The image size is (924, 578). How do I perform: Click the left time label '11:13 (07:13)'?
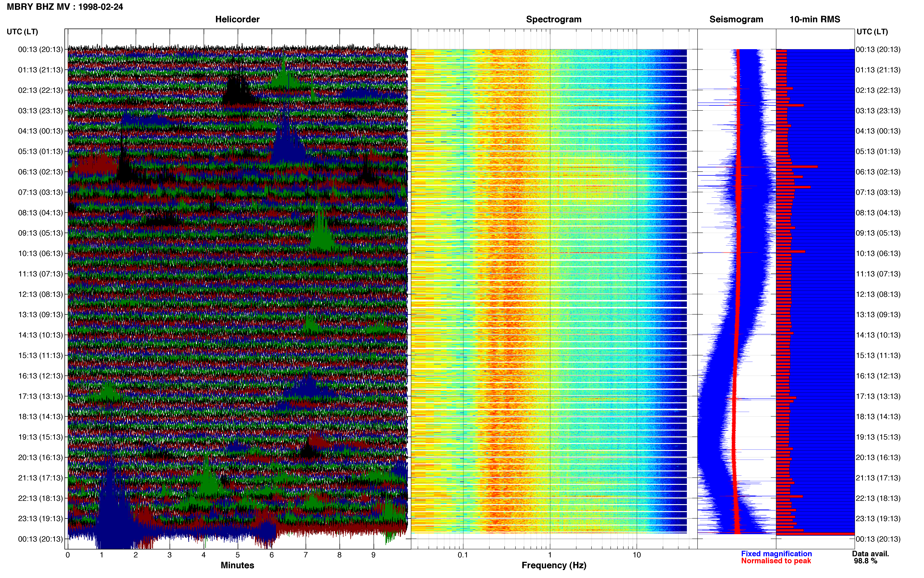point(41,274)
